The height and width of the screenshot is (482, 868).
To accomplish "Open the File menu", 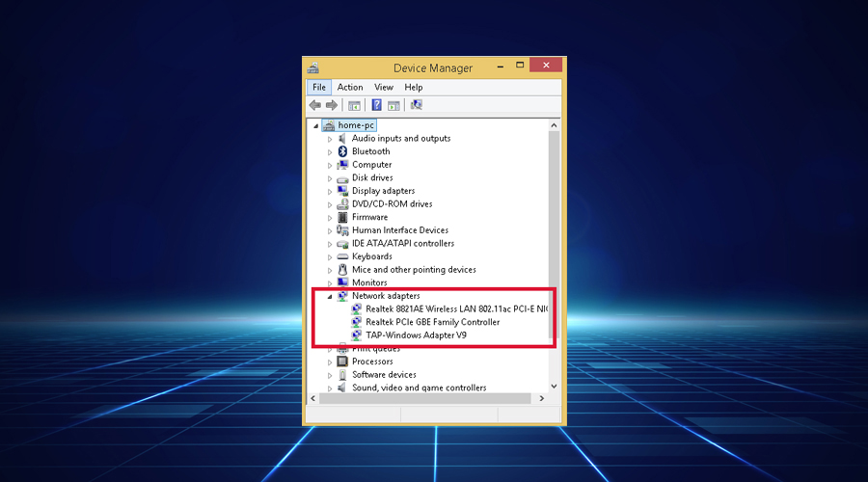I will coord(319,88).
